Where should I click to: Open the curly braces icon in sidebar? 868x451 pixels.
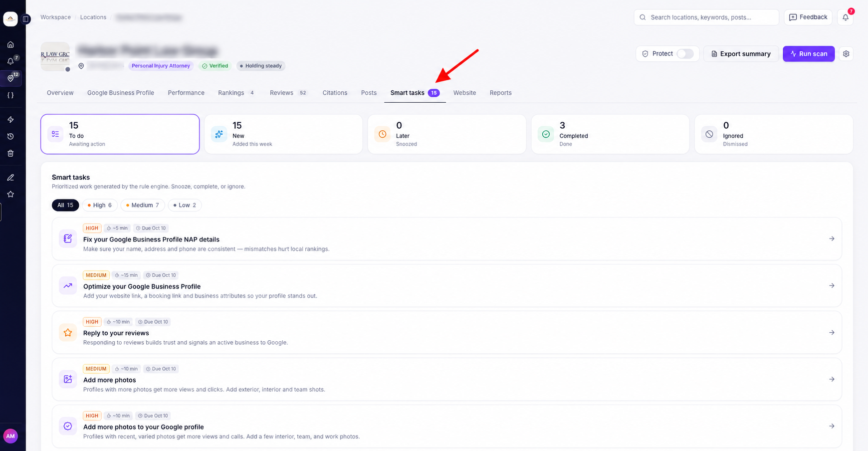tap(10, 95)
